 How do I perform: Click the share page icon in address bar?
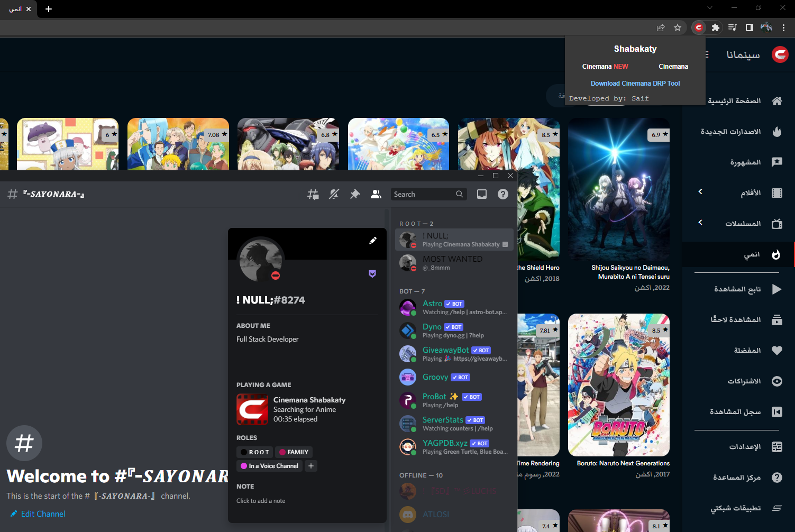tap(661, 27)
